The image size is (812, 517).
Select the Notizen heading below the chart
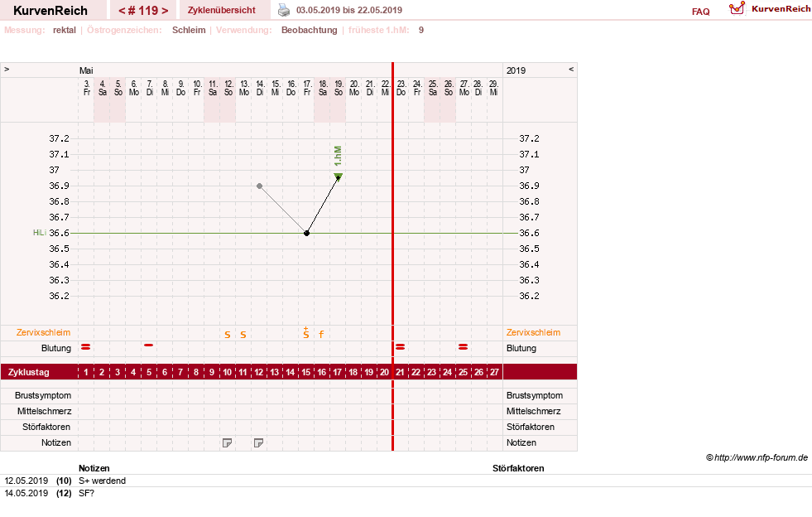[x=94, y=468]
